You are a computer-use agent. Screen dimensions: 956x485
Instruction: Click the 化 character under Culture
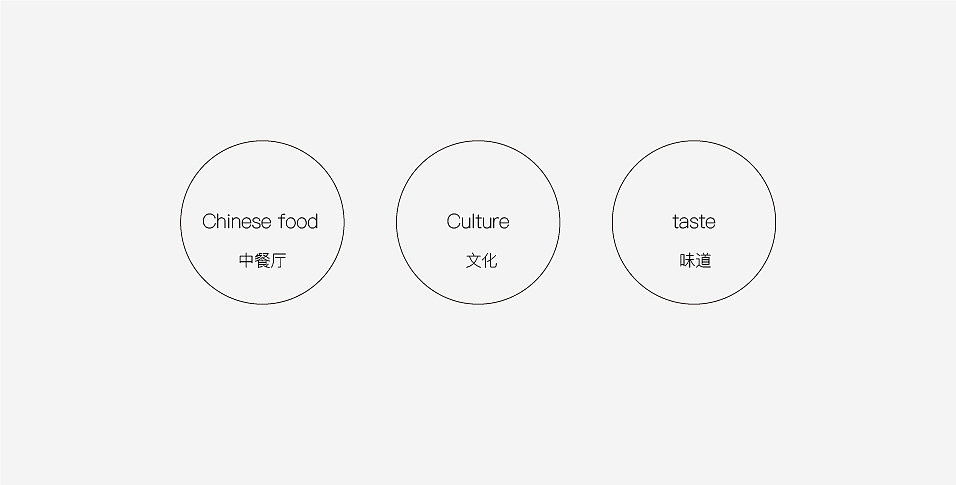[x=490, y=260]
